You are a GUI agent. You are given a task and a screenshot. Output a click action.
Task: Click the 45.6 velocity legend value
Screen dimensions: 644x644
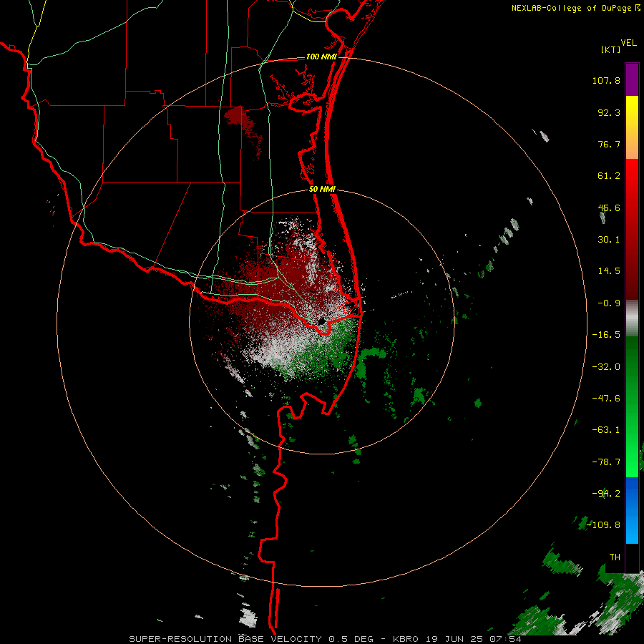point(609,208)
